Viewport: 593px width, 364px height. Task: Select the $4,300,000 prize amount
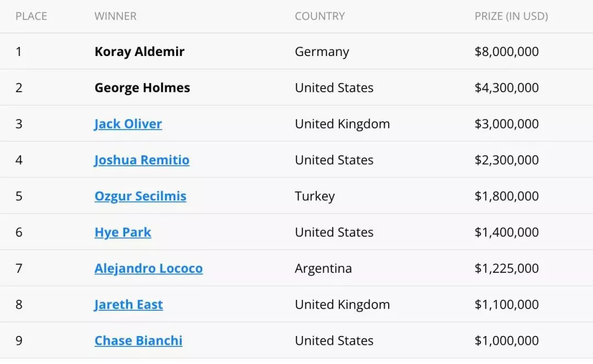click(507, 88)
